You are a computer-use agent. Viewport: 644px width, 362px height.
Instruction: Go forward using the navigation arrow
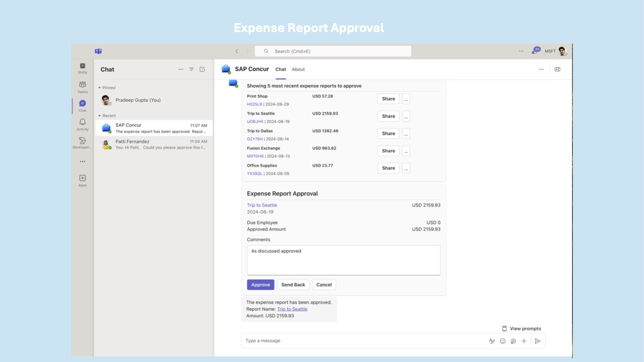tap(248, 51)
